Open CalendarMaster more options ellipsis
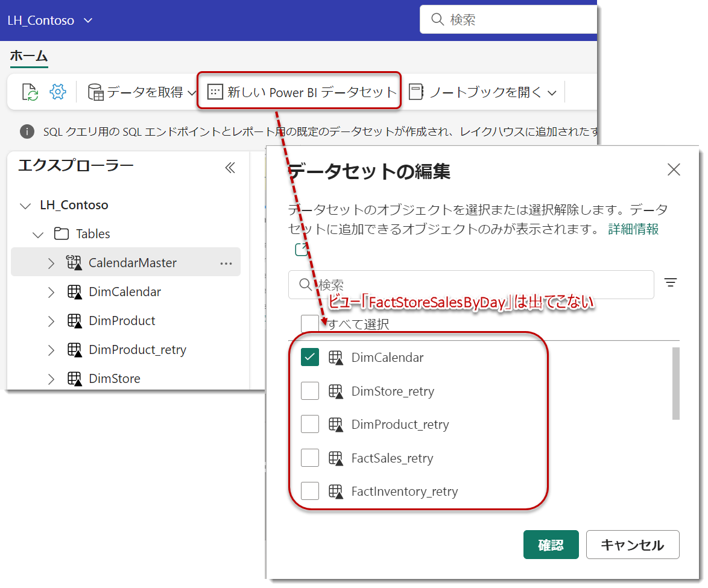 pos(226,264)
